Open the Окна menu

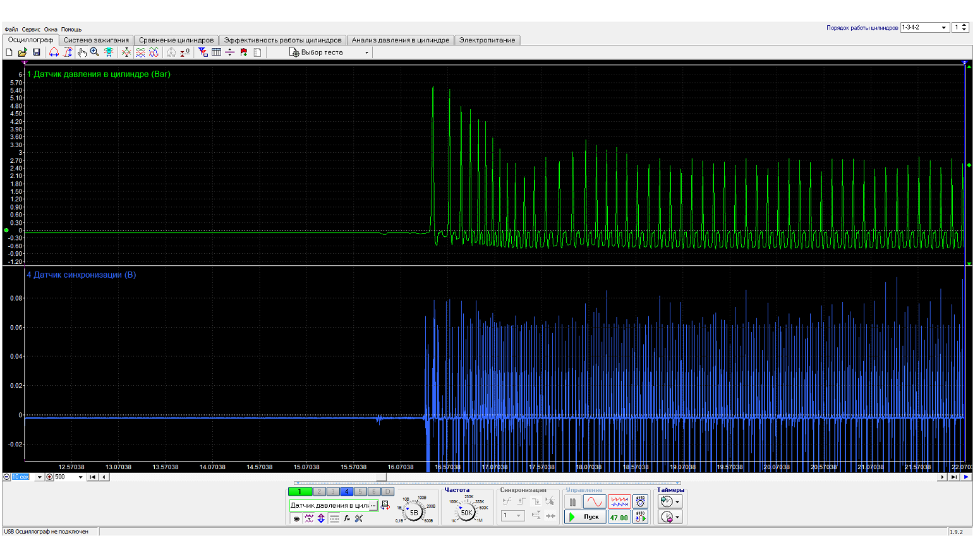point(51,29)
